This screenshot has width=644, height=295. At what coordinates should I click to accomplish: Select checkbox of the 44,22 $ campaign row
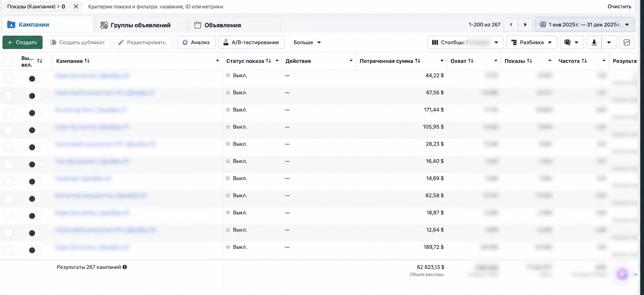[x=8, y=79]
